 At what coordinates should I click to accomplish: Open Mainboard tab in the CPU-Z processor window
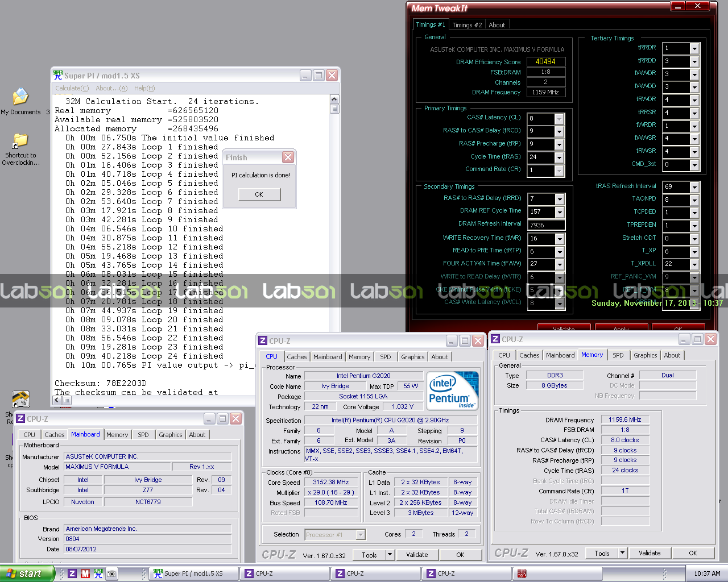coord(328,357)
